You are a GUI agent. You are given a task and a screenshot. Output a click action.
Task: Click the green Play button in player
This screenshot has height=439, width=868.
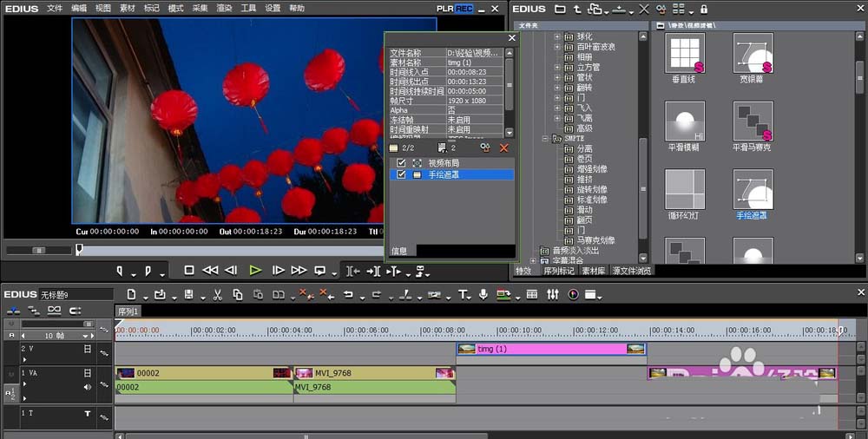[255, 270]
